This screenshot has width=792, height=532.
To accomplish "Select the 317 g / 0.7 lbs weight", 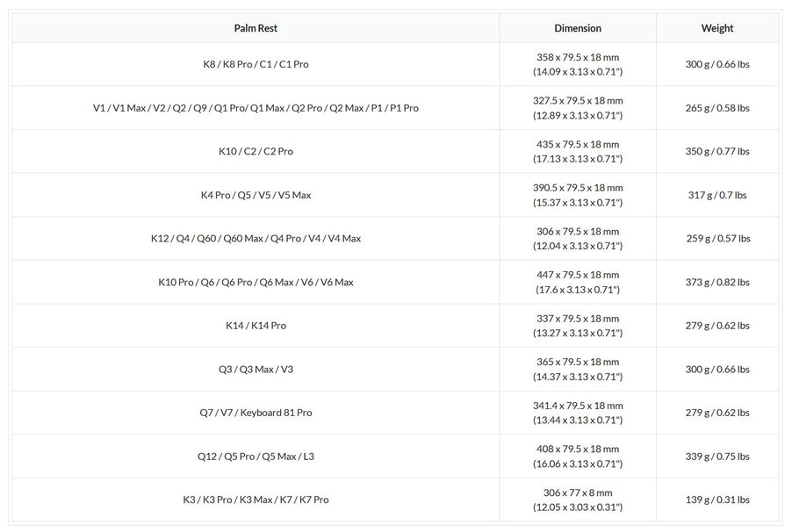I will (x=716, y=195).
